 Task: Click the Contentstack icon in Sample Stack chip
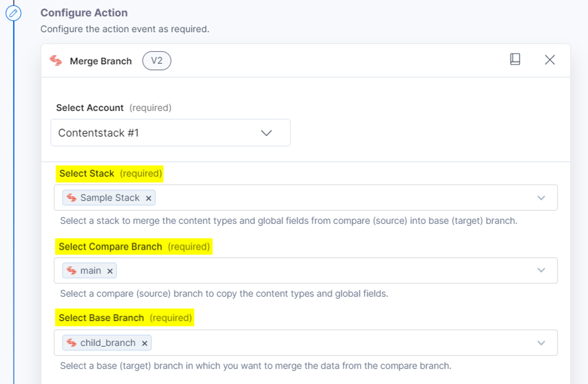point(72,198)
